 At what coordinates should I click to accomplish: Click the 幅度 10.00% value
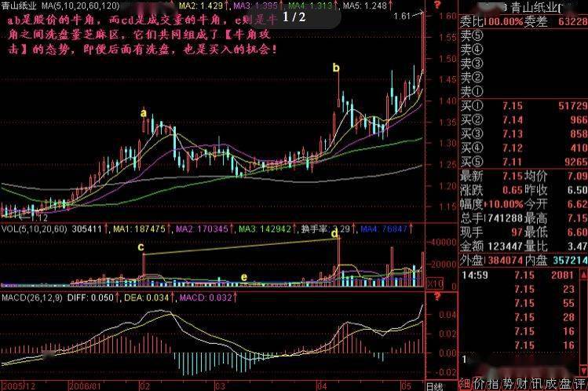point(504,204)
